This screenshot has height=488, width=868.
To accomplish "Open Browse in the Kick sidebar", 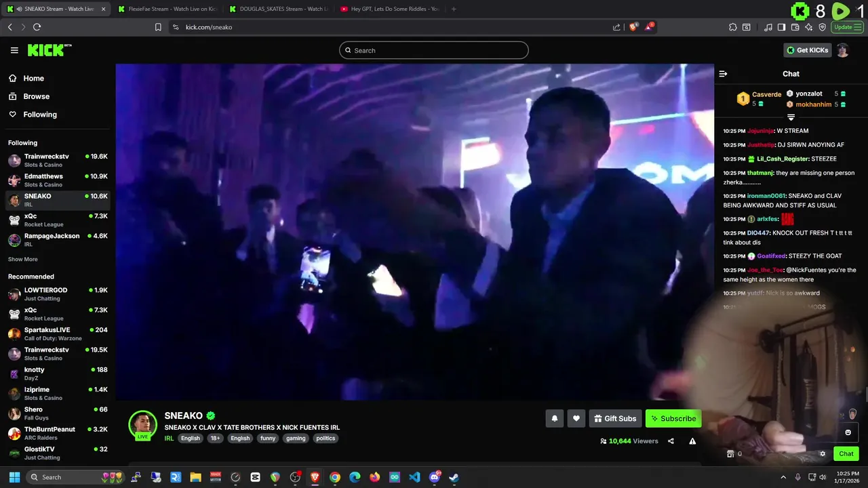I will click(x=36, y=96).
